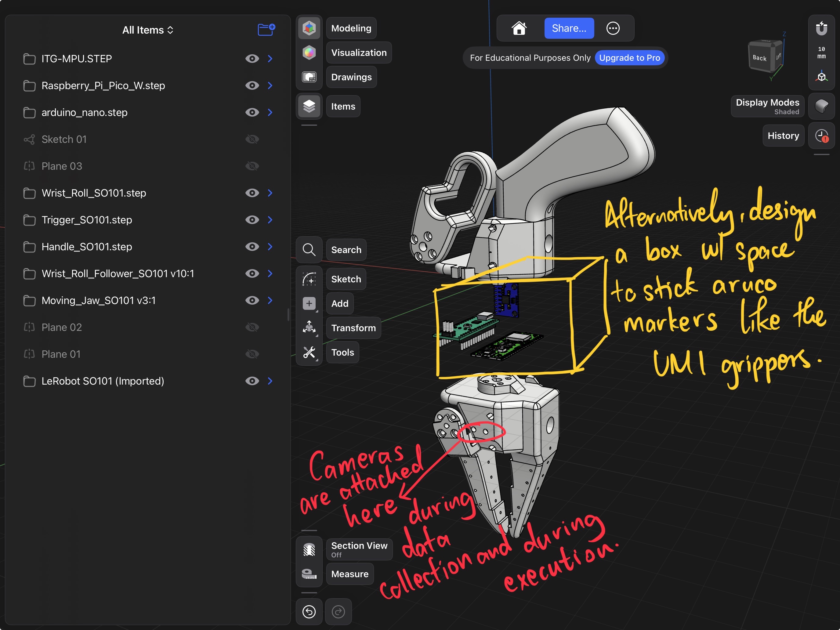The image size is (840, 630).
Task: Expand the ITG-MPU.STEP entry
Action: [x=270, y=59]
